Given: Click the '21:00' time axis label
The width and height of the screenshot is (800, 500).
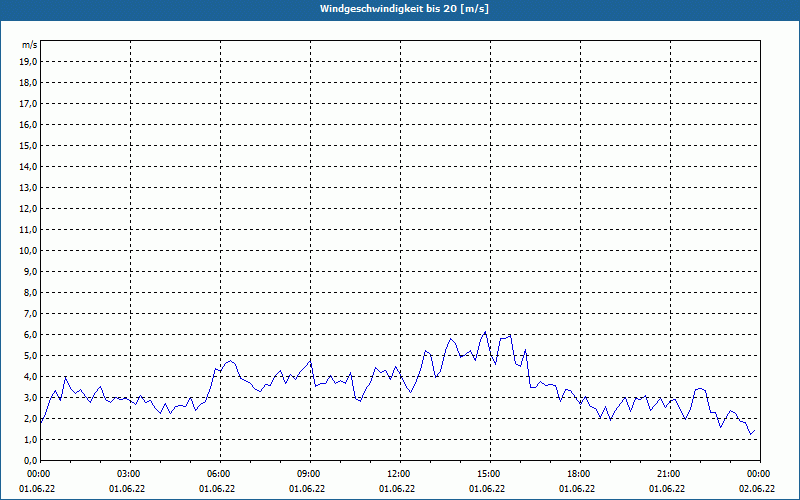Looking at the screenshot, I should coord(669,474).
